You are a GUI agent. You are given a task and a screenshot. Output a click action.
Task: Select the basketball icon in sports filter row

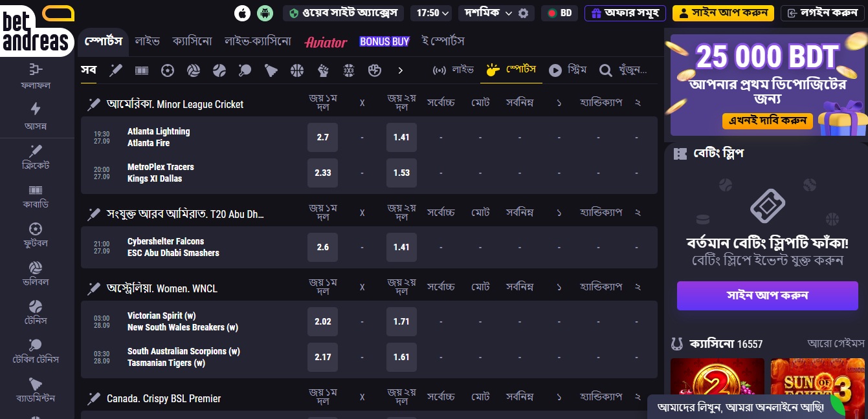[297, 70]
